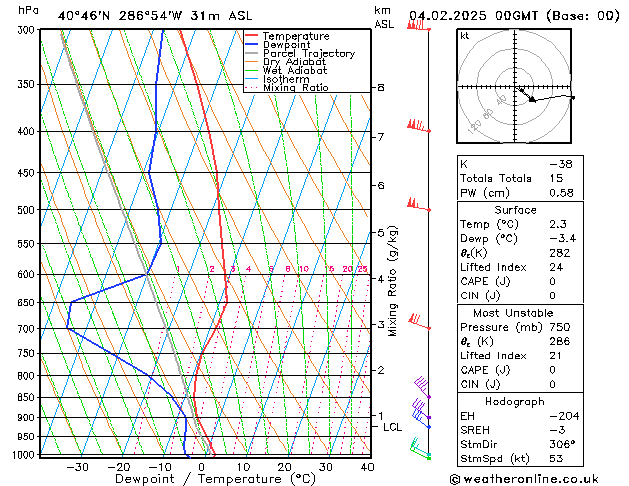Select the 300 pressure level label
This screenshot has width=629, height=486.
pyautogui.click(x=28, y=30)
